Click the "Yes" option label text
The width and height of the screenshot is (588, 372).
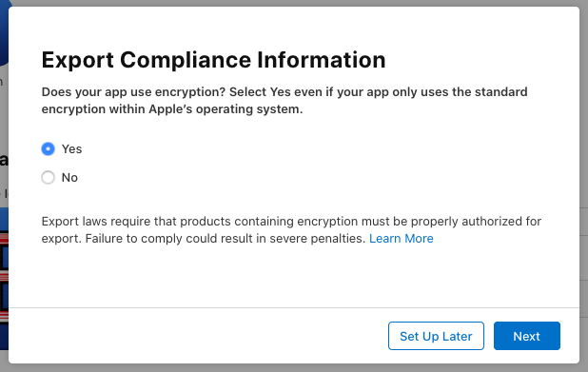(71, 148)
